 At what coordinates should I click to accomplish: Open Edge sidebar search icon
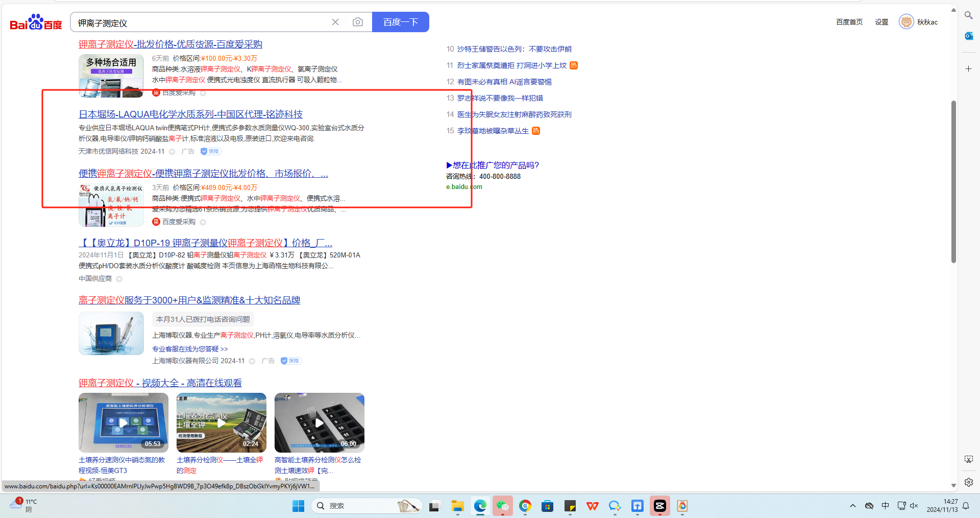pos(968,15)
